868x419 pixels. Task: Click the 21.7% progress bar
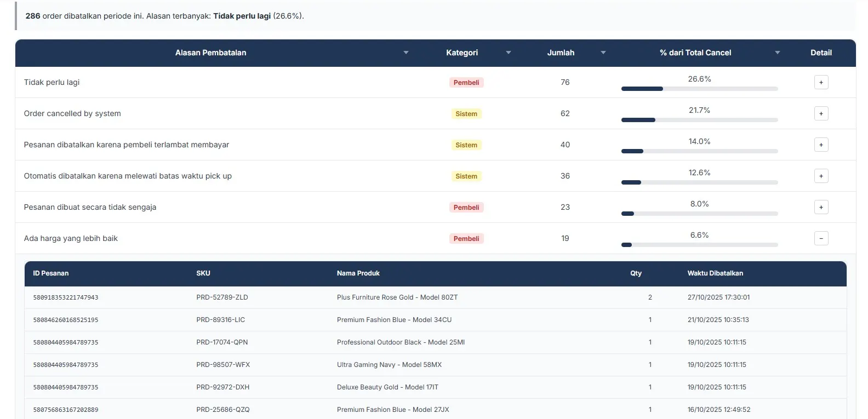(x=700, y=120)
